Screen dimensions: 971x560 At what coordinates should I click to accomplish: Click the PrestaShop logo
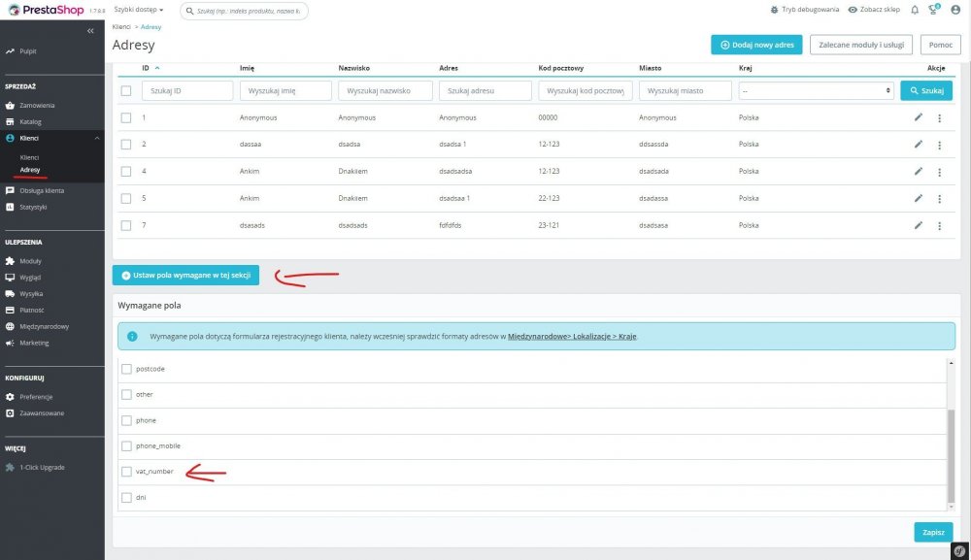pyautogui.click(x=47, y=10)
